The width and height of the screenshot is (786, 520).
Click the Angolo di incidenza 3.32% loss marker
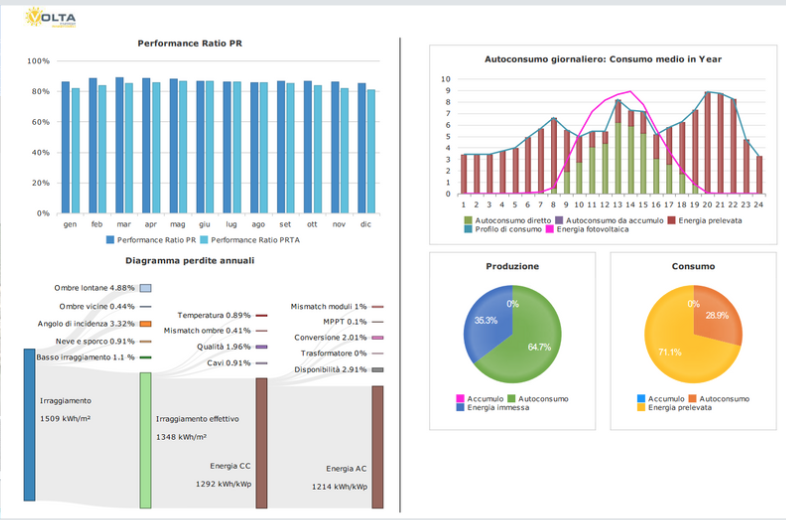pos(145,324)
